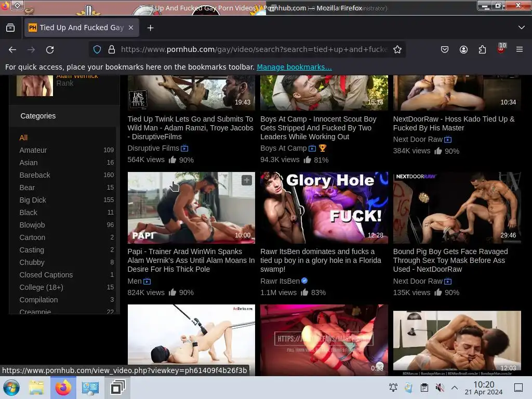Click the Categories heading
Viewport: 532px width, 399px height.
(38, 116)
